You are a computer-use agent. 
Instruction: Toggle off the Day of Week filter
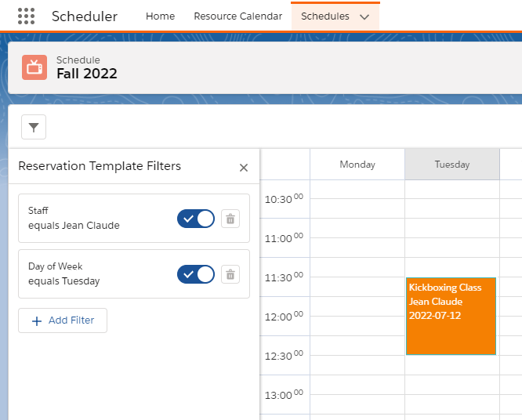point(196,274)
